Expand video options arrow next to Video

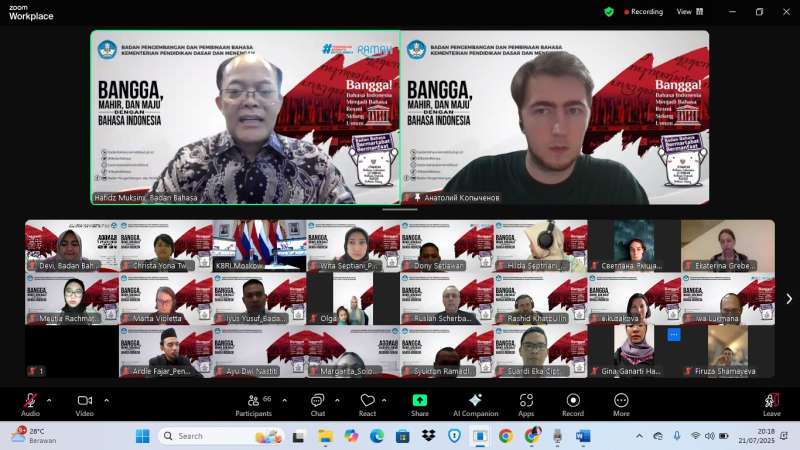[106, 399]
